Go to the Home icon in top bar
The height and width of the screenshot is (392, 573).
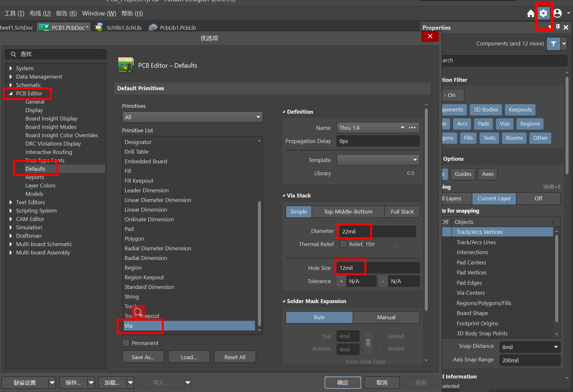531,13
